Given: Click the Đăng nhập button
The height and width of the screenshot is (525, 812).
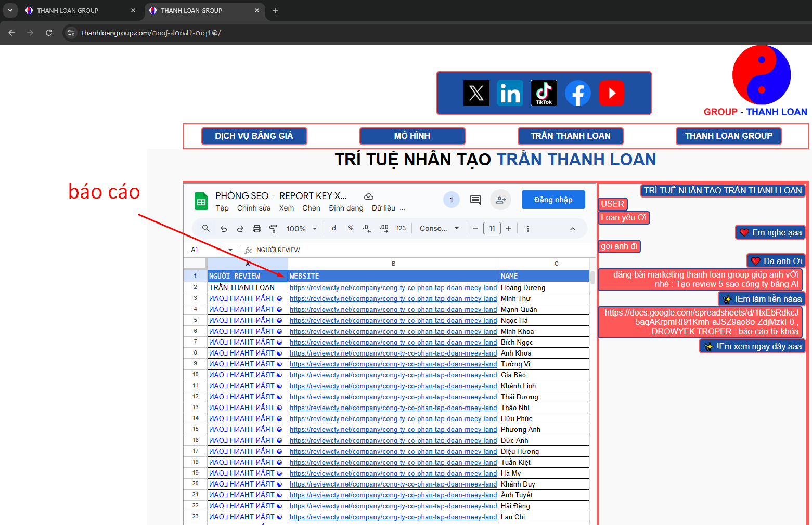Looking at the screenshot, I should [x=553, y=200].
